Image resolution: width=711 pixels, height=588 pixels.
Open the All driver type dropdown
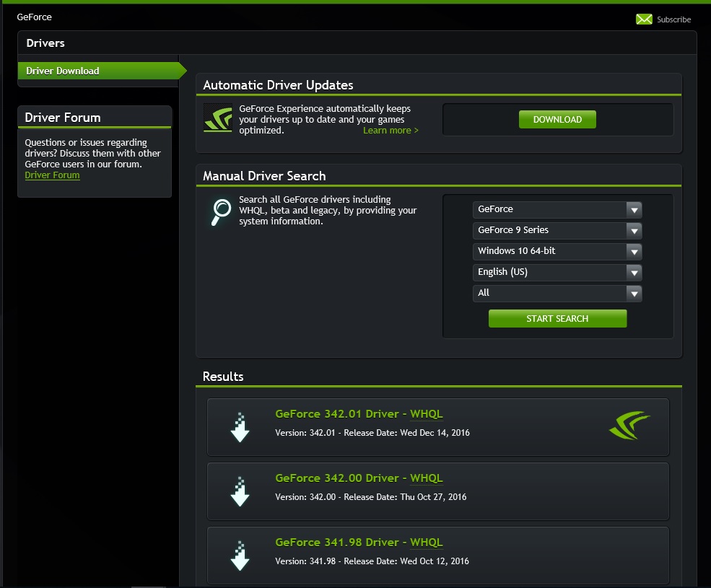point(557,293)
